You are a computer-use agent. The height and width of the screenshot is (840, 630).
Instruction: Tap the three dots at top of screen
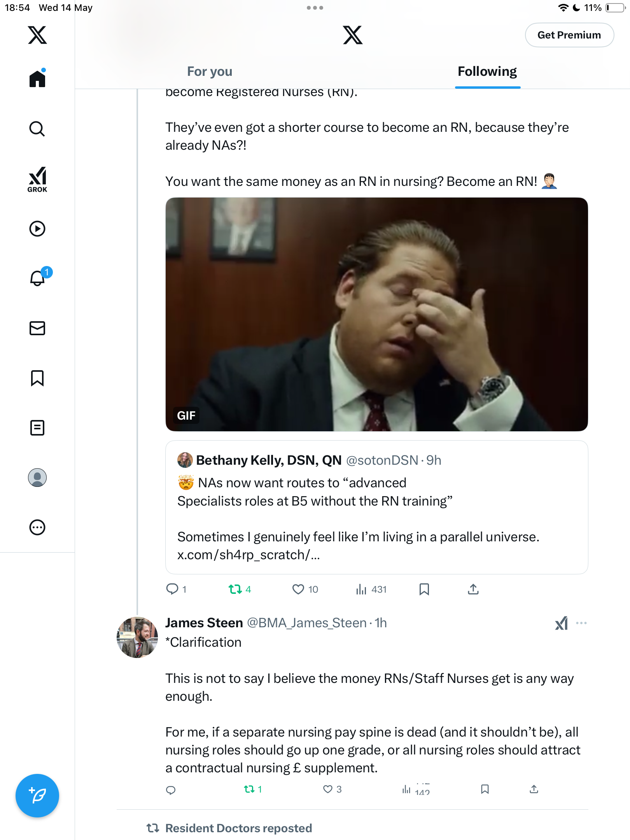[315, 8]
